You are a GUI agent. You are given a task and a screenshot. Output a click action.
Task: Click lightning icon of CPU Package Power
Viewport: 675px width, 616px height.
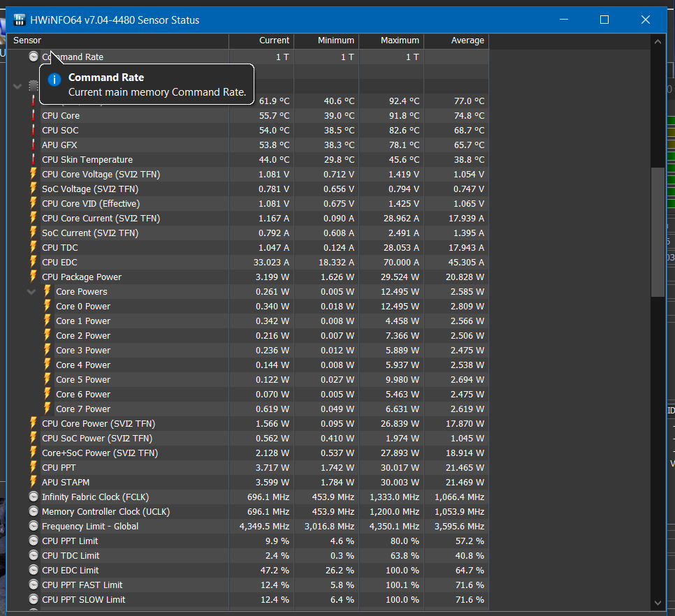click(33, 276)
